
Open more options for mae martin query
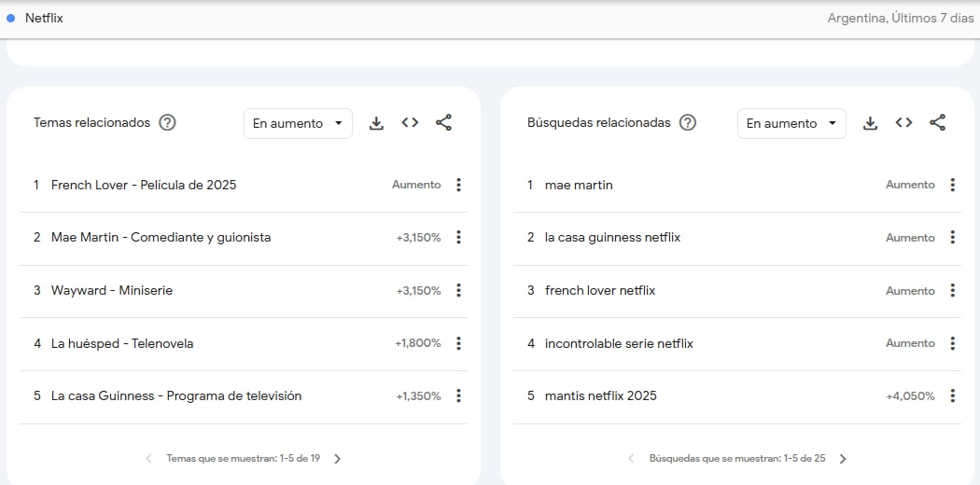pyautogui.click(x=953, y=185)
